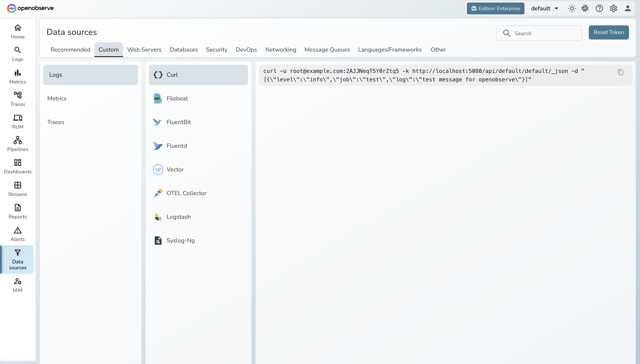Open the Logstash configuration
The image size is (640, 364).
click(178, 216)
